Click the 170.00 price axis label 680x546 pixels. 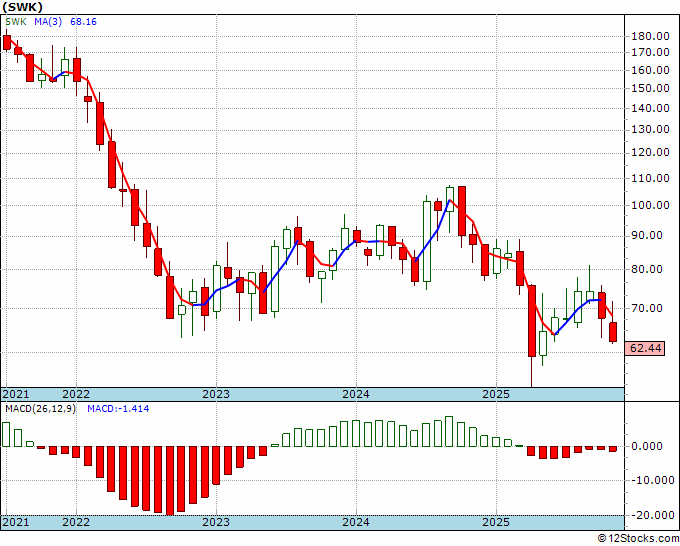coord(650,52)
